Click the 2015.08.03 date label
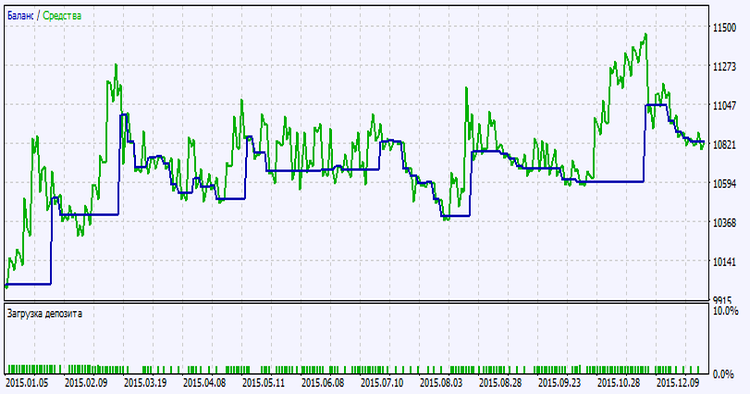This screenshot has width=750, height=394. point(441,383)
